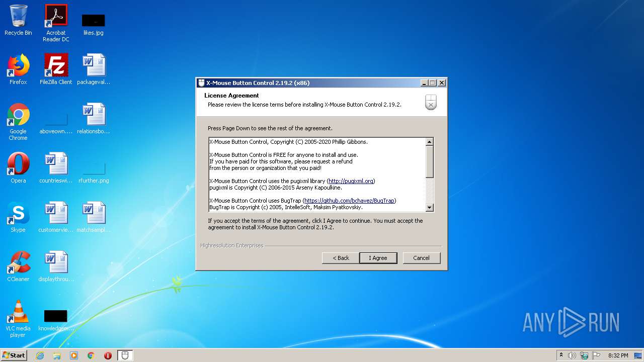Select the countrieswi... Word document

click(x=56, y=168)
